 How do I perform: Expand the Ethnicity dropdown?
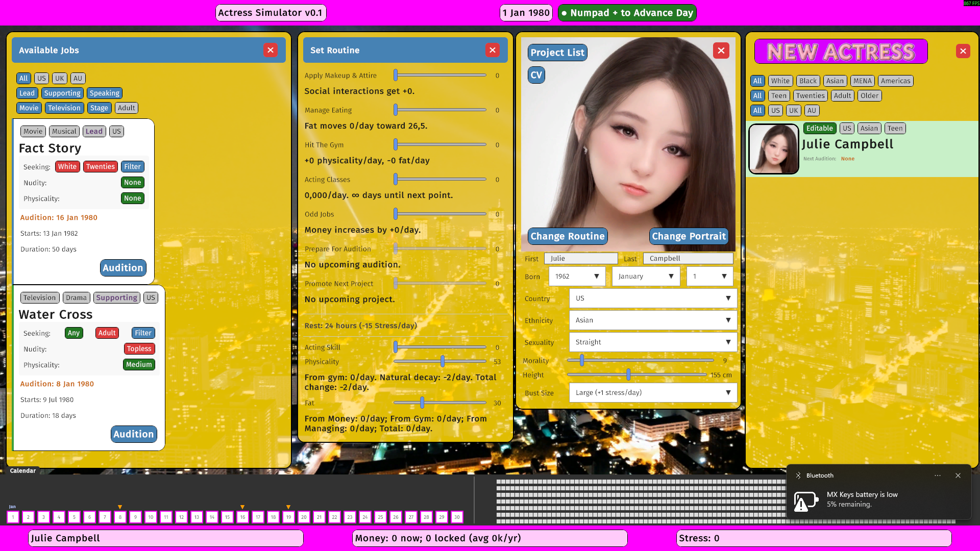point(653,320)
